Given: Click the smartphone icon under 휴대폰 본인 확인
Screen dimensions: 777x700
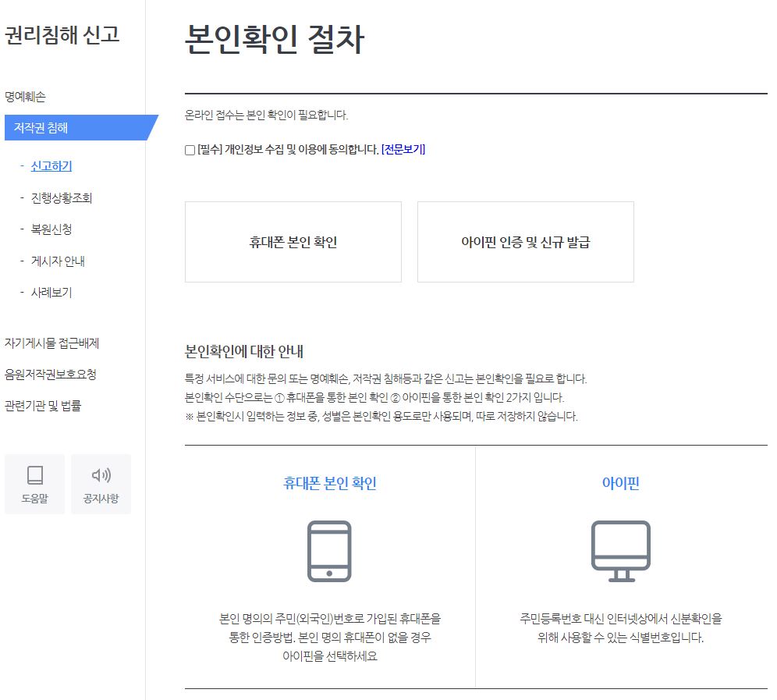Looking at the screenshot, I should (329, 551).
